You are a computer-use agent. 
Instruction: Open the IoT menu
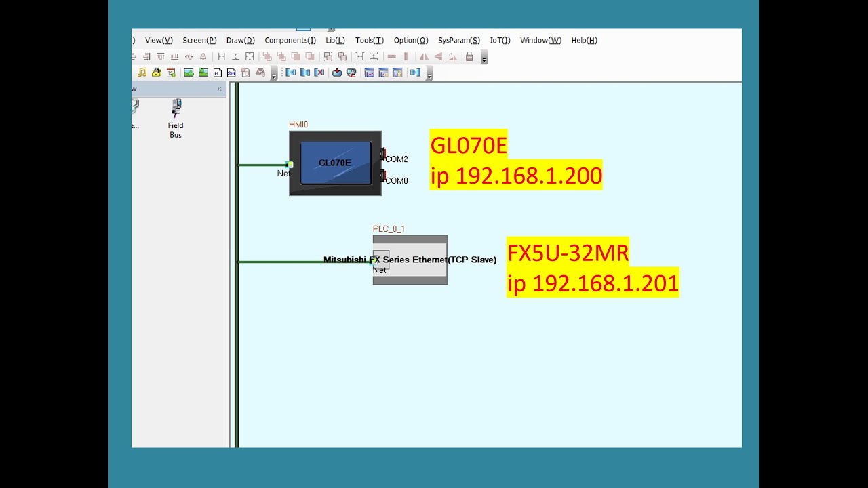click(x=500, y=41)
